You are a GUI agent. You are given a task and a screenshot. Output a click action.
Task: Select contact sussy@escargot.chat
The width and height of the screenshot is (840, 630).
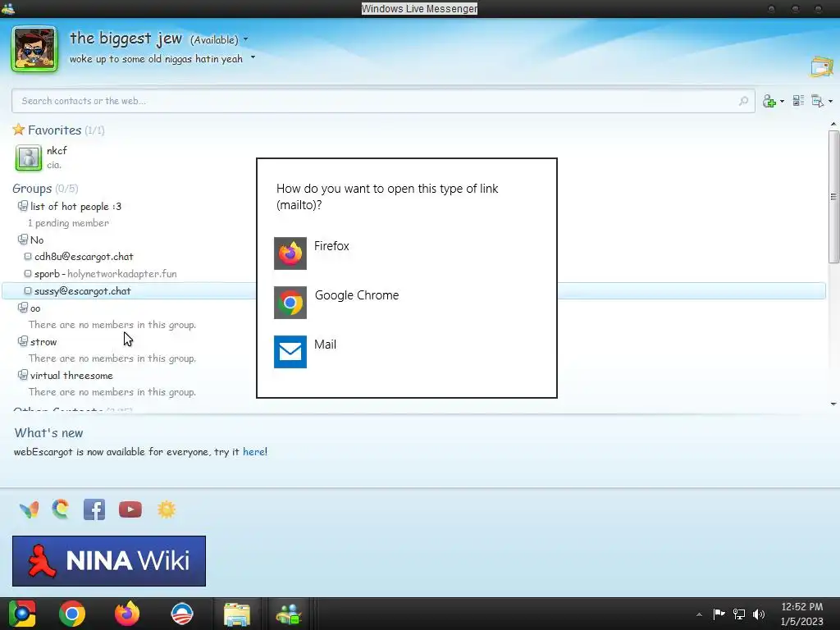pyautogui.click(x=83, y=291)
